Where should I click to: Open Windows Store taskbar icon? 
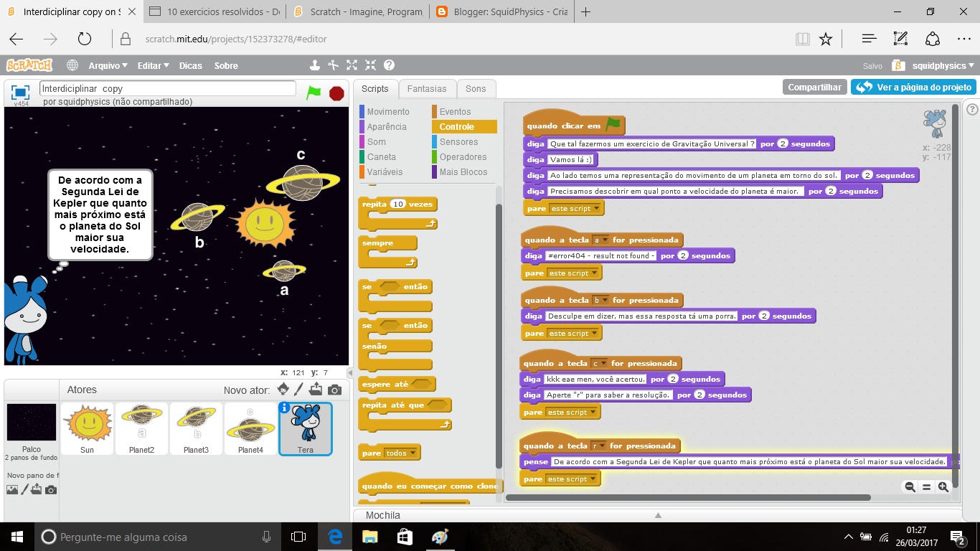tap(405, 537)
